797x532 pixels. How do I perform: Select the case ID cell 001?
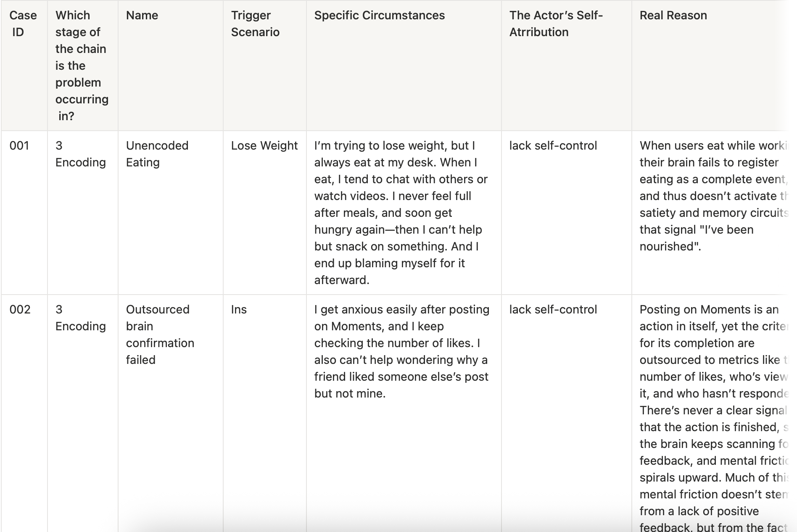tap(19, 146)
